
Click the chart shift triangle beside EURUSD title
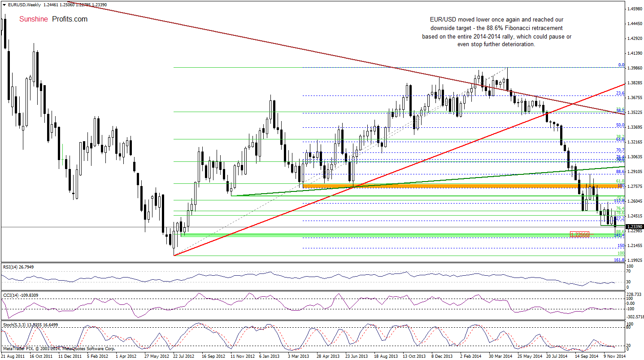[x=4, y=5]
